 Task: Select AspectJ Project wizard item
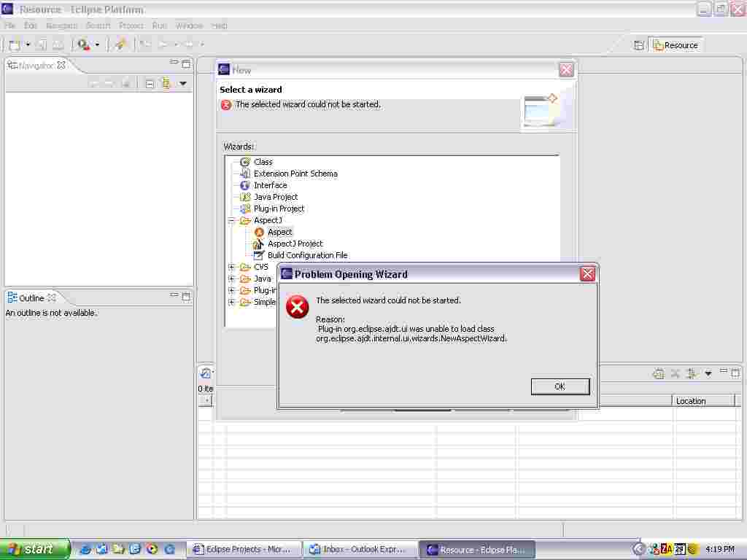(x=295, y=244)
